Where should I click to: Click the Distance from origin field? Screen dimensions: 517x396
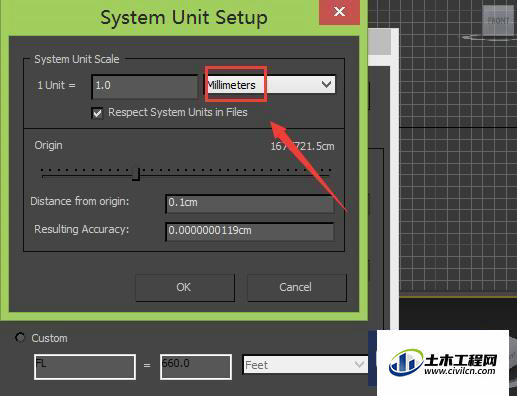[x=249, y=203]
